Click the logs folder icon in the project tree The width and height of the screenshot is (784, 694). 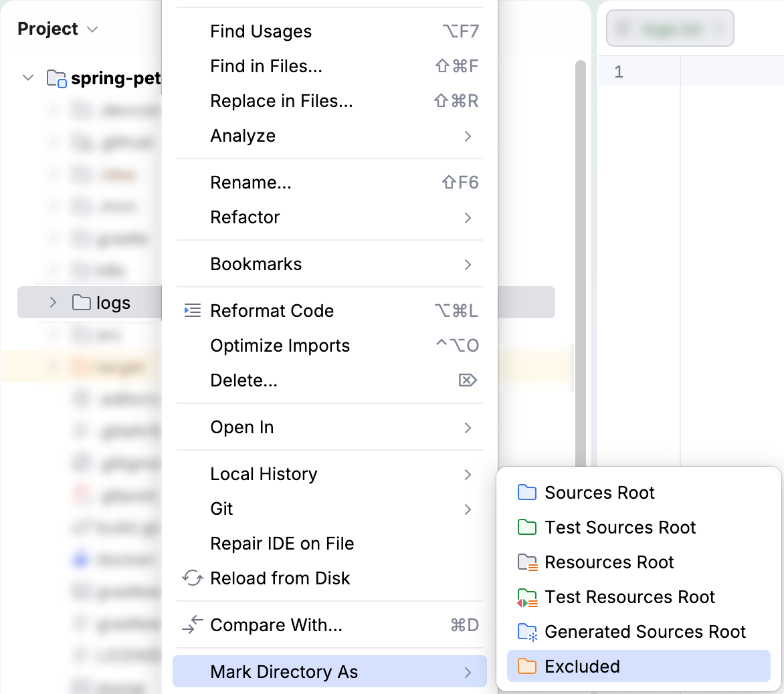(x=80, y=302)
